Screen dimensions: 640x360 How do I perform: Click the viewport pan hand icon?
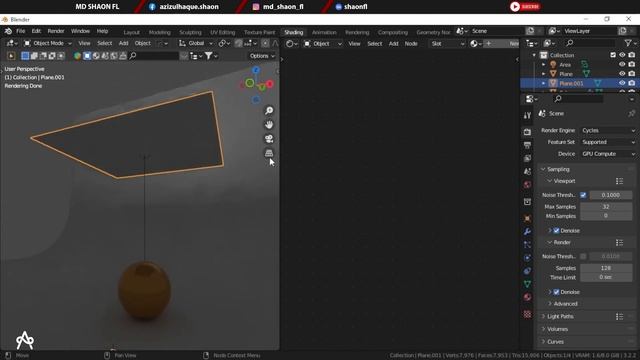pyautogui.click(x=269, y=124)
